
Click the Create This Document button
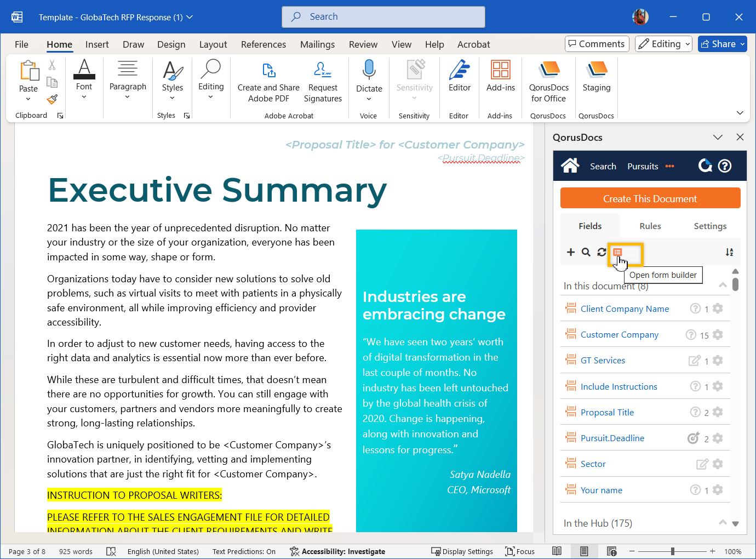[x=650, y=198]
